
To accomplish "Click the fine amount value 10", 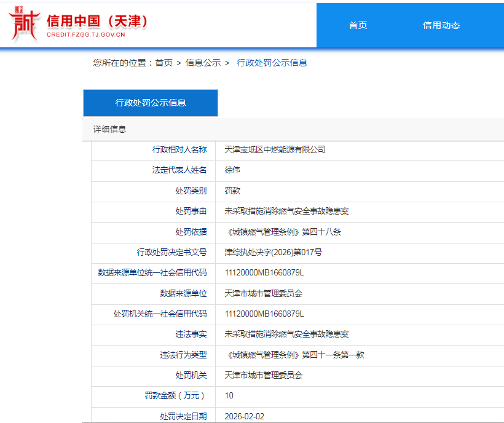I will pos(229,395).
